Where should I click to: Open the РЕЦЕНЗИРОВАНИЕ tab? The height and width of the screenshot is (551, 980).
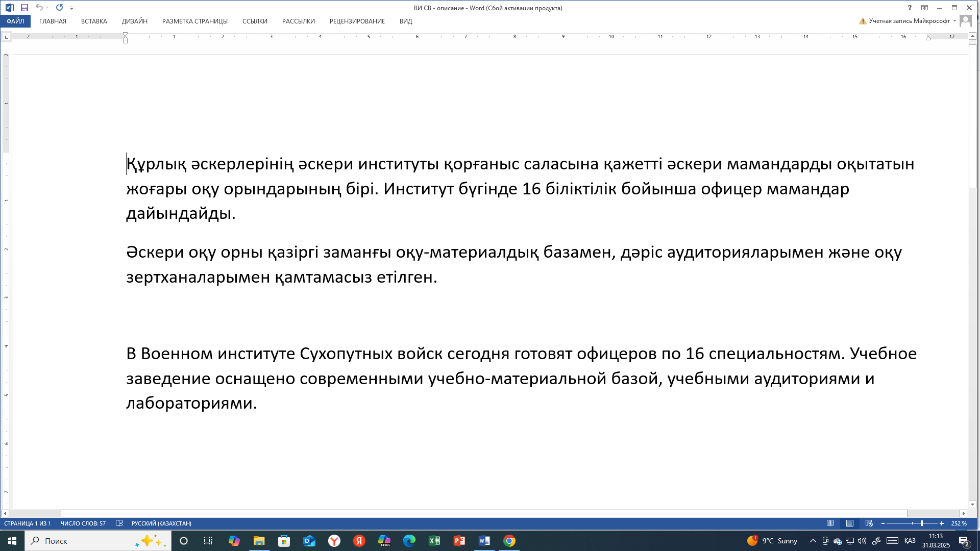357,21
